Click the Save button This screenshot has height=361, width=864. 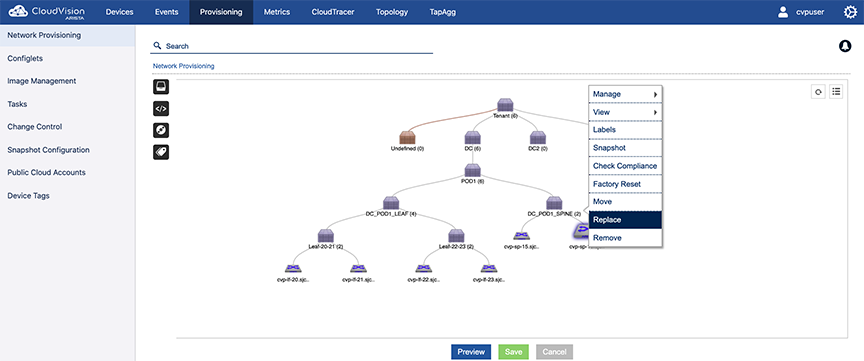[514, 352]
